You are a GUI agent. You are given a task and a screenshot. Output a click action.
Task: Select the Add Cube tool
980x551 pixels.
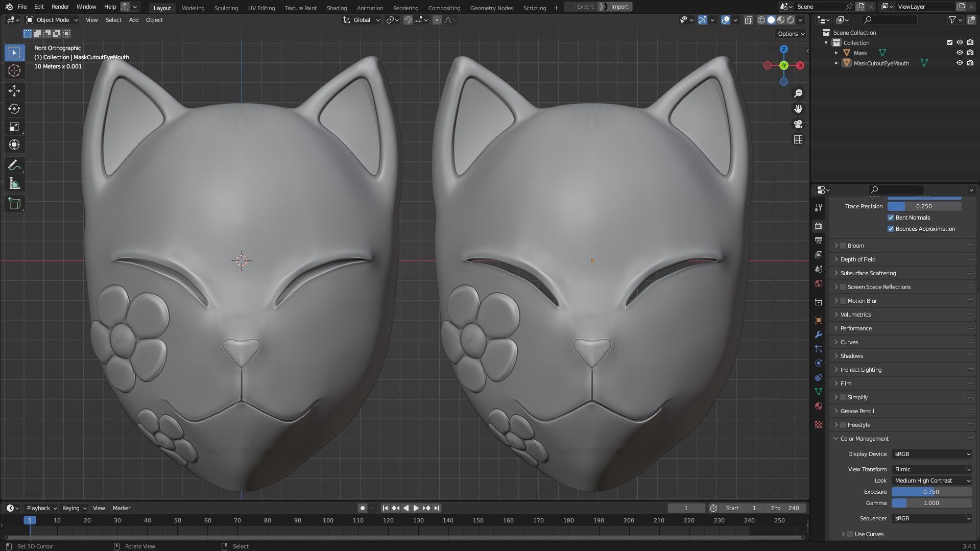pyautogui.click(x=14, y=204)
